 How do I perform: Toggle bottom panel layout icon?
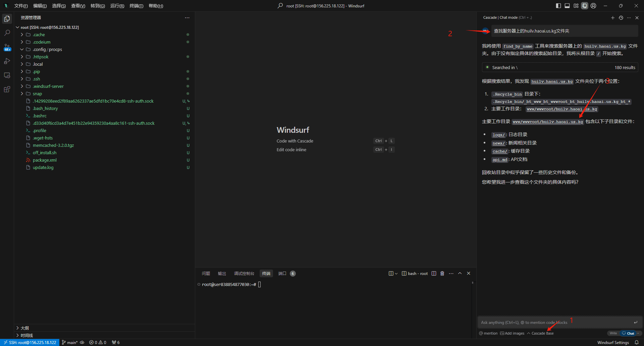[567, 6]
